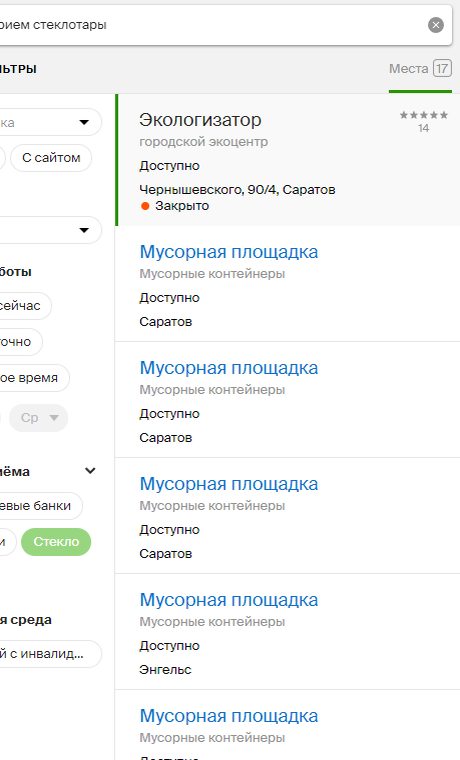Click the five-star rating of Экологизатор
This screenshot has width=460, height=760.
click(x=424, y=115)
